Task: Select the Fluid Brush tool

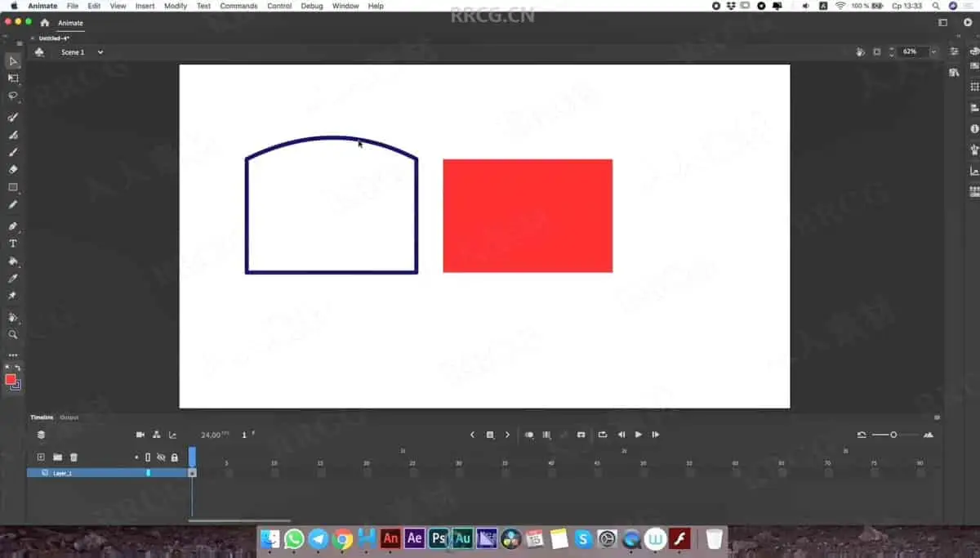Action: pyautogui.click(x=13, y=118)
